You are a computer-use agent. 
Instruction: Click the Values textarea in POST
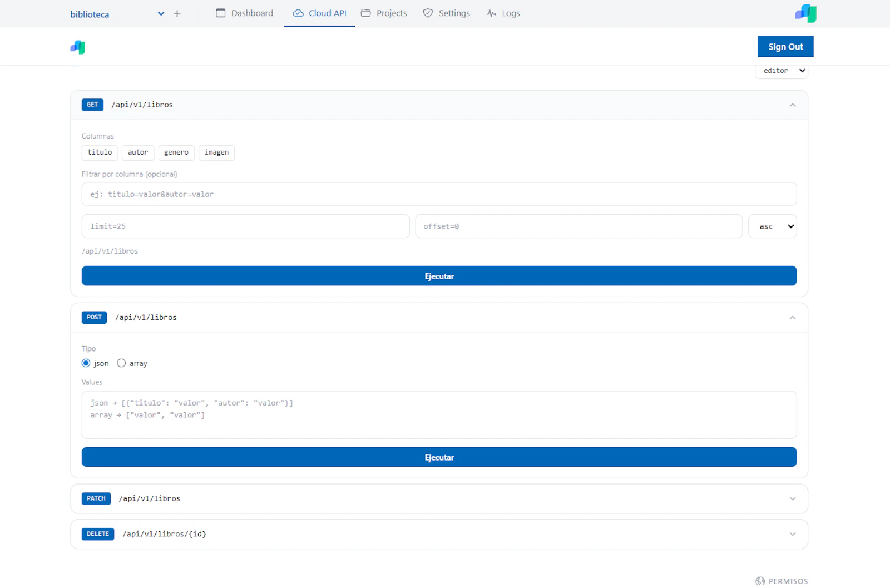click(439, 415)
